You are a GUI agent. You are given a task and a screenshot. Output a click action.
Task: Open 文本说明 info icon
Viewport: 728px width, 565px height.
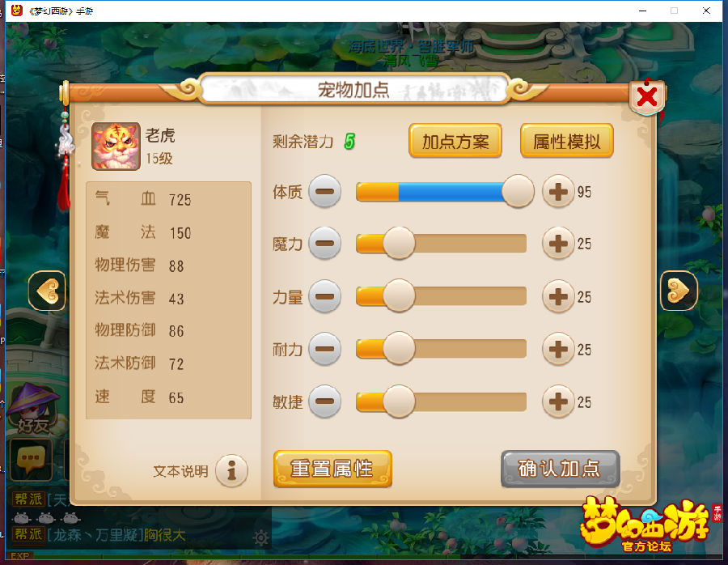(231, 470)
